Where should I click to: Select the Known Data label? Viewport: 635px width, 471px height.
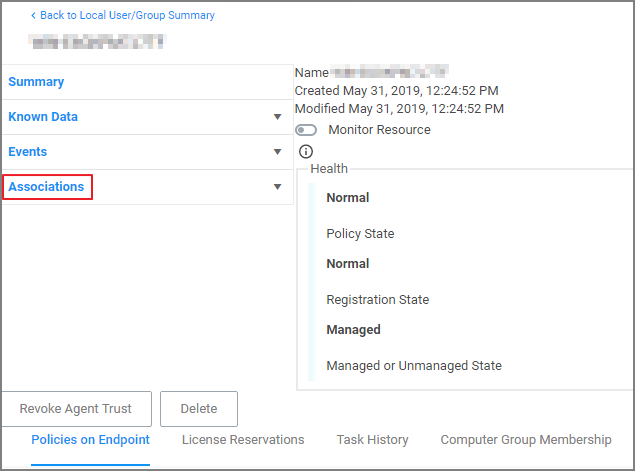tap(43, 117)
